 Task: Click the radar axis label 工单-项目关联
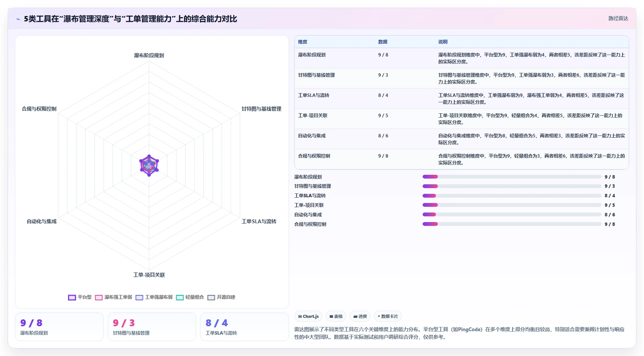(149, 275)
